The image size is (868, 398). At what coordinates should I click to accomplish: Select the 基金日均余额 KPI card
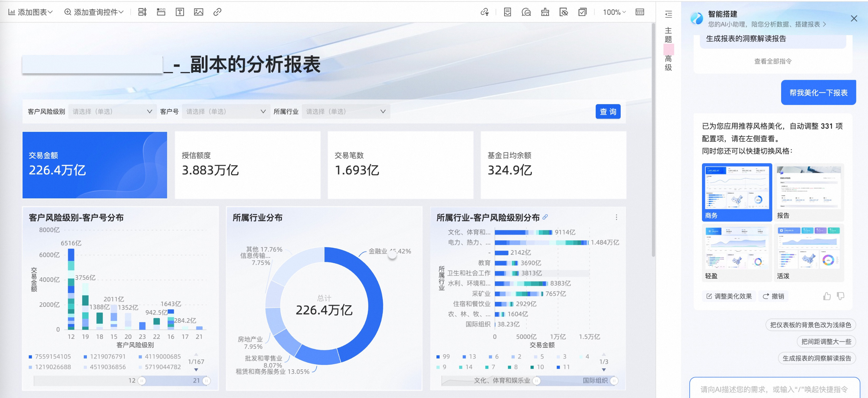pos(553,165)
